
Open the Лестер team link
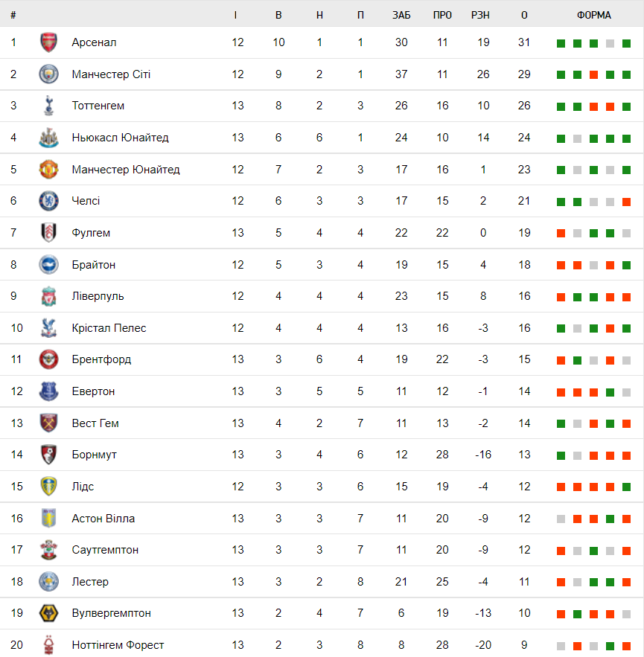pyautogui.click(x=90, y=582)
